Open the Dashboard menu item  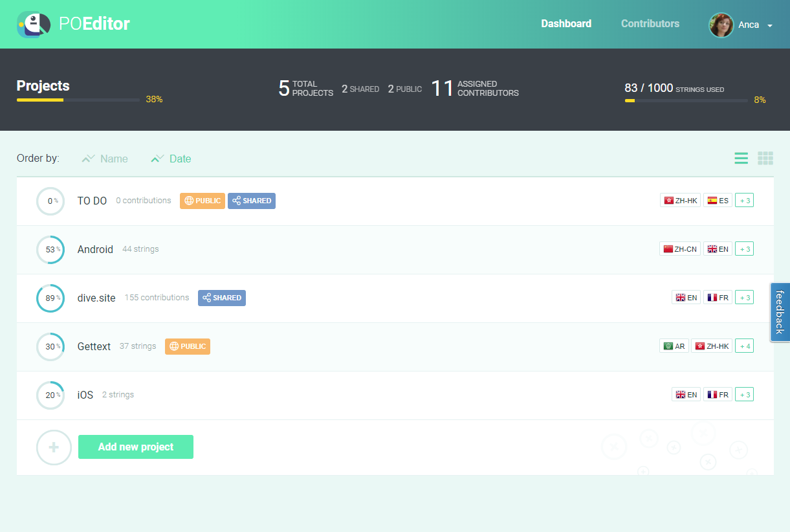pos(565,23)
